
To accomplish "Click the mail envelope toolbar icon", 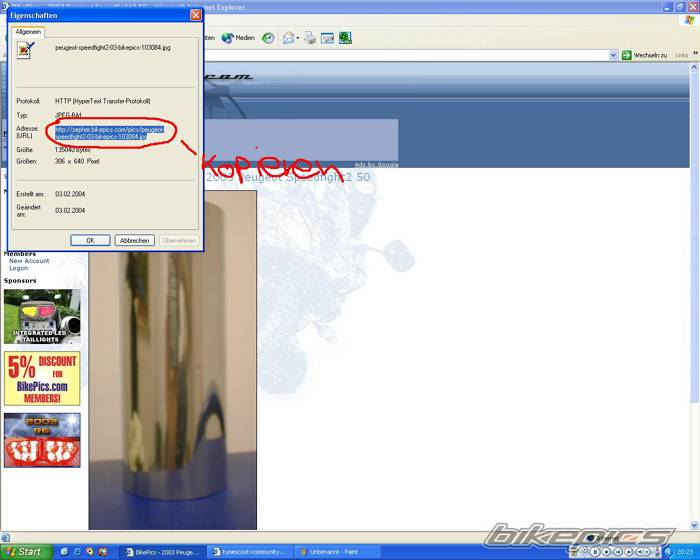I will click(289, 38).
